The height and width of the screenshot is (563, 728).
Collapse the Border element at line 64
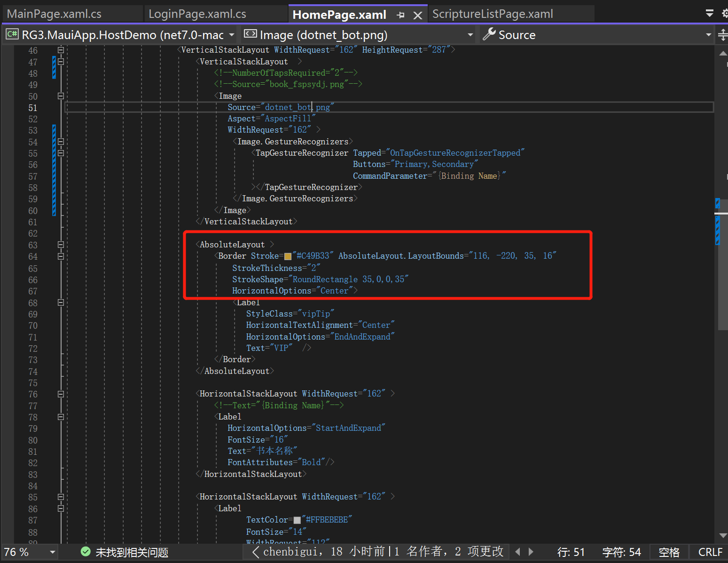point(61,256)
